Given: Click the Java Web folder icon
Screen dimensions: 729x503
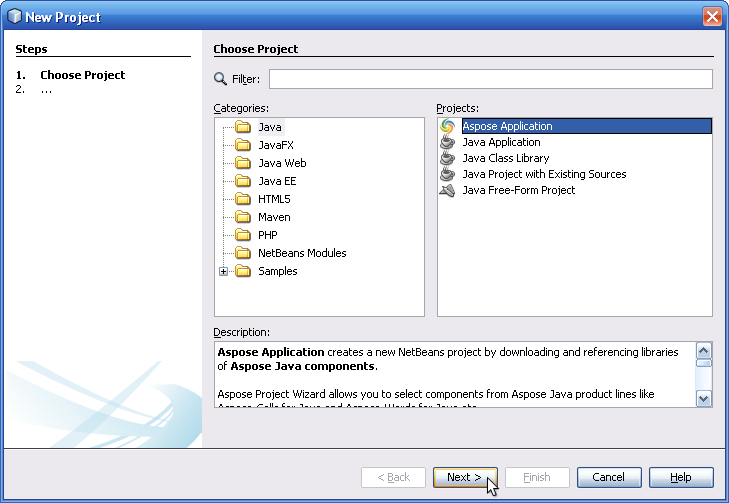Looking at the screenshot, I should tap(243, 163).
